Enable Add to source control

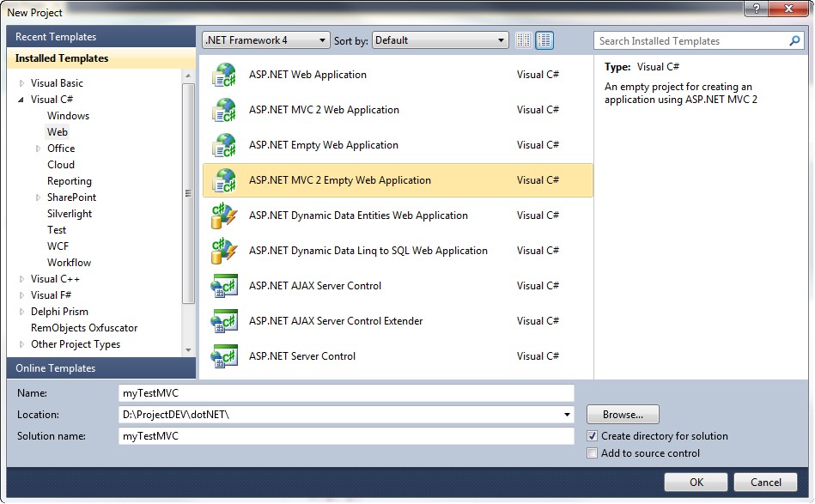(x=592, y=452)
